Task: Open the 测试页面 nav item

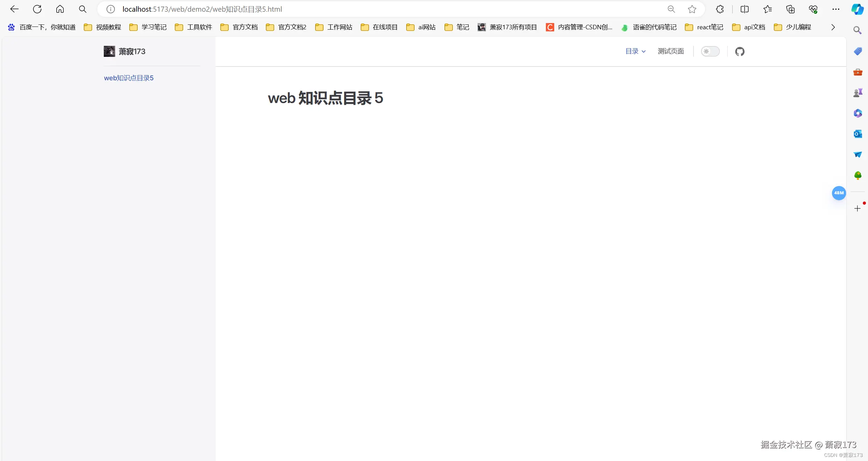Action: [670, 51]
